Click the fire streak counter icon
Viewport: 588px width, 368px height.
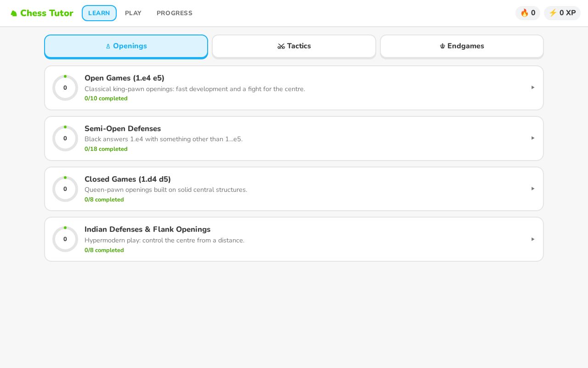[524, 13]
